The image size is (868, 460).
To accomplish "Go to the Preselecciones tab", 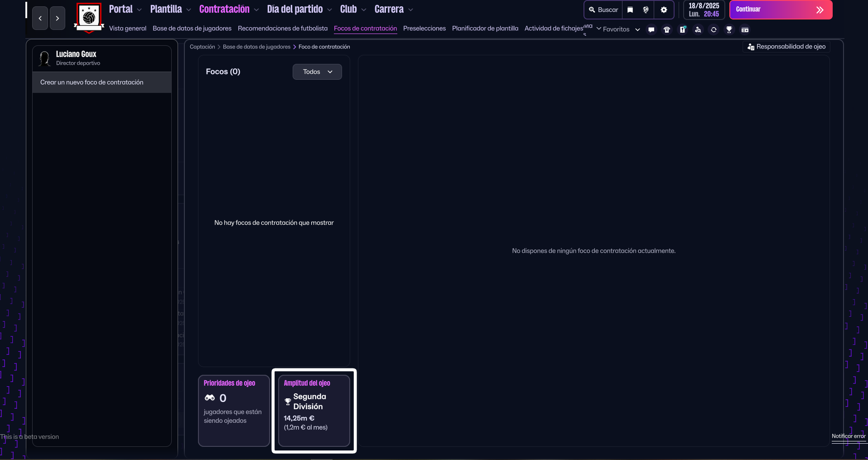I will (424, 29).
